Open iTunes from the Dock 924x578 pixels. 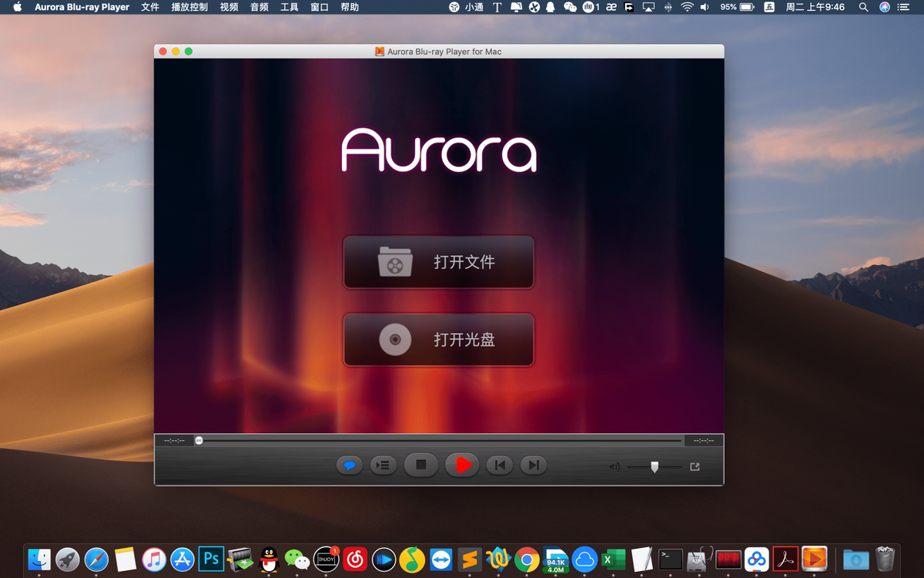[x=154, y=558]
